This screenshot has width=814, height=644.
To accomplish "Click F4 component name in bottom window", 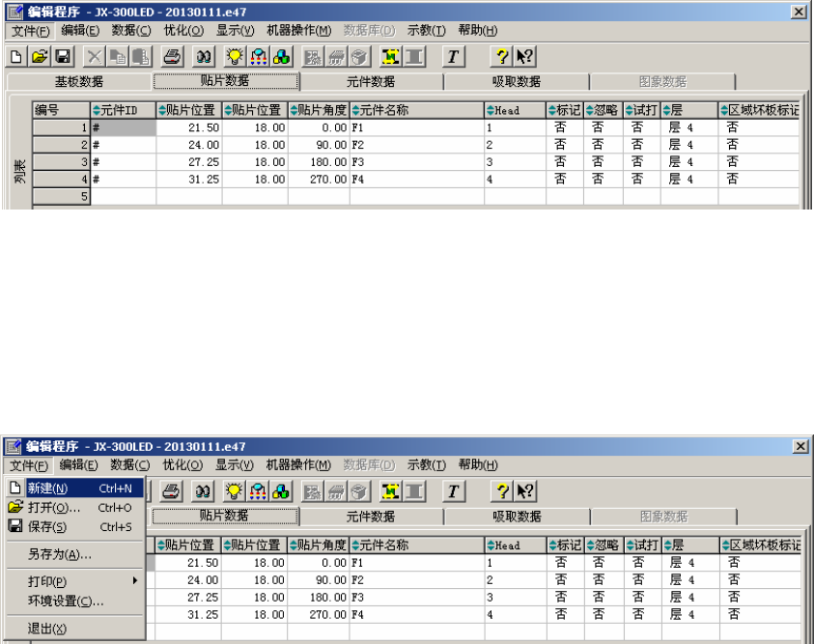I will tap(417, 614).
